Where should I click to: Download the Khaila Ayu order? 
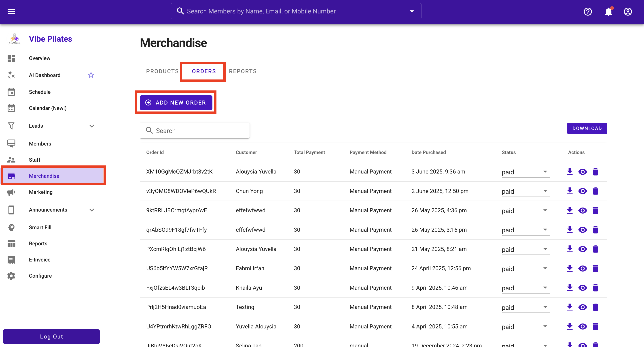[x=570, y=288]
